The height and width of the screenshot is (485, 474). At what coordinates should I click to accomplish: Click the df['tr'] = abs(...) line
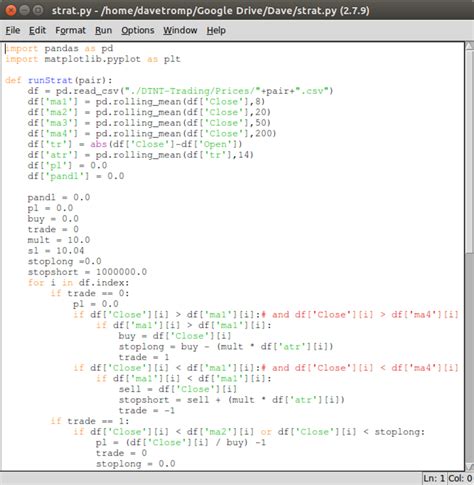[x=135, y=144]
